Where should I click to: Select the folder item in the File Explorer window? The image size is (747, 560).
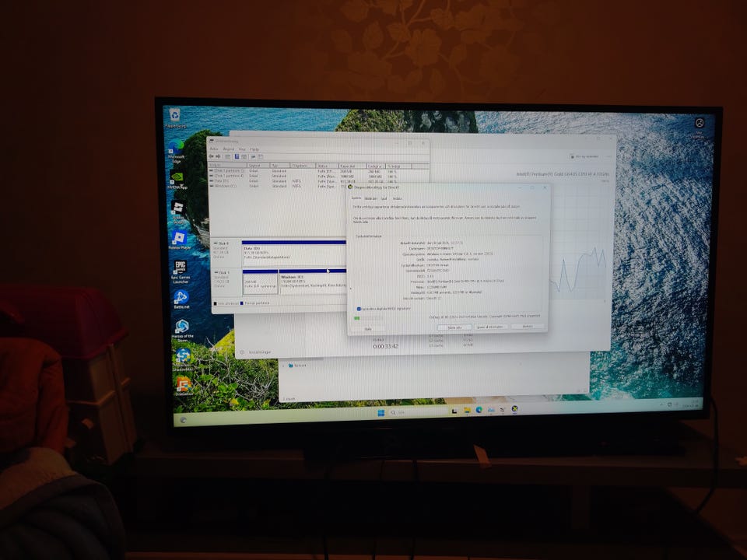click(x=297, y=366)
